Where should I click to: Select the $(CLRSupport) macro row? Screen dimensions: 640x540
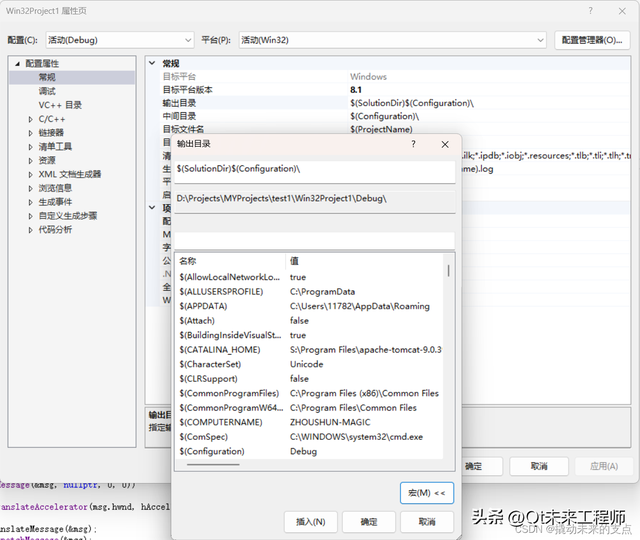(310, 379)
